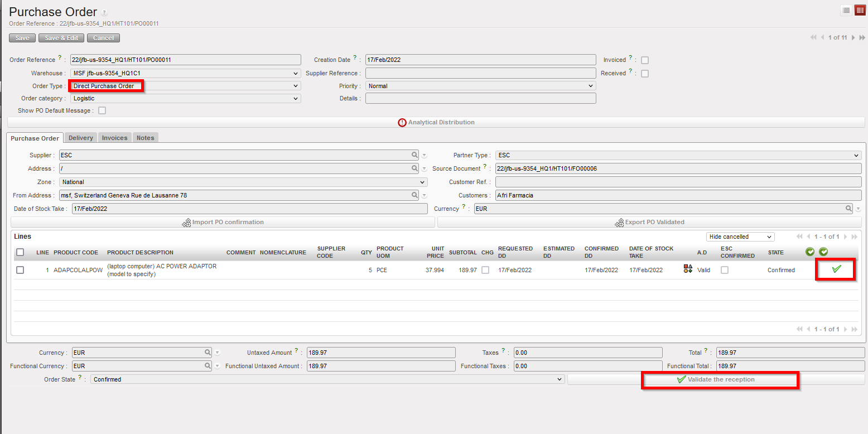The height and width of the screenshot is (434, 868).
Task: Open the Order Type dropdown
Action: click(x=185, y=86)
